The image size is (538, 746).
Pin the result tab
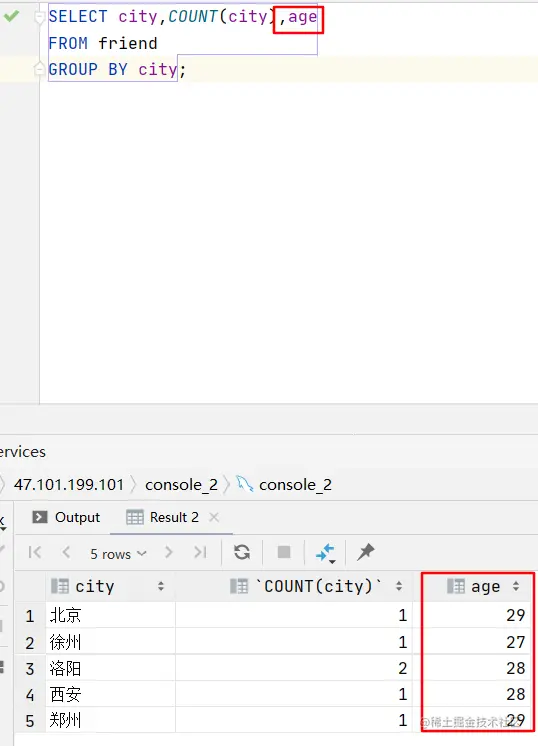click(x=365, y=552)
